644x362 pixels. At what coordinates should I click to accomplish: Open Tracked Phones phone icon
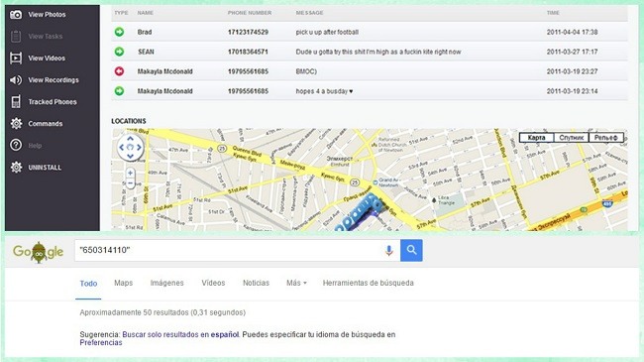tap(16, 101)
